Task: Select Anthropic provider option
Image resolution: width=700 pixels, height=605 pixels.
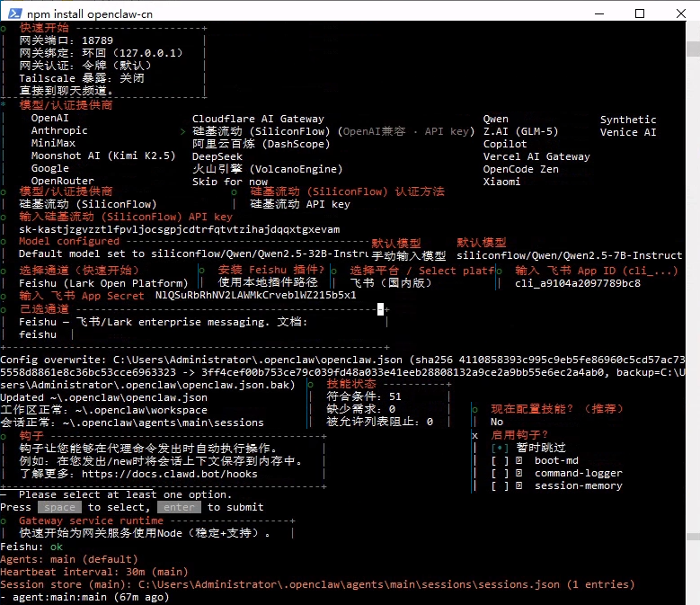Action: tap(59, 130)
